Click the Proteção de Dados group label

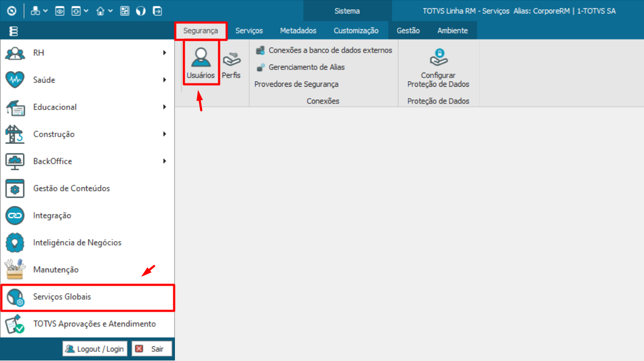(438, 101)
